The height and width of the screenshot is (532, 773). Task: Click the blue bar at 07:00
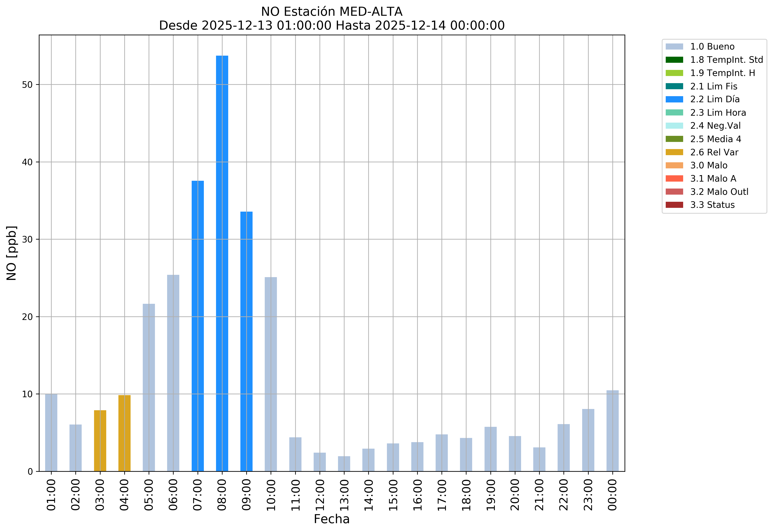click(198, 326)
